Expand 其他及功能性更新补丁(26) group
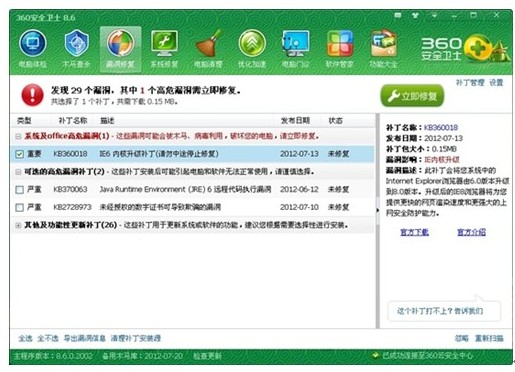 [18, 225]
